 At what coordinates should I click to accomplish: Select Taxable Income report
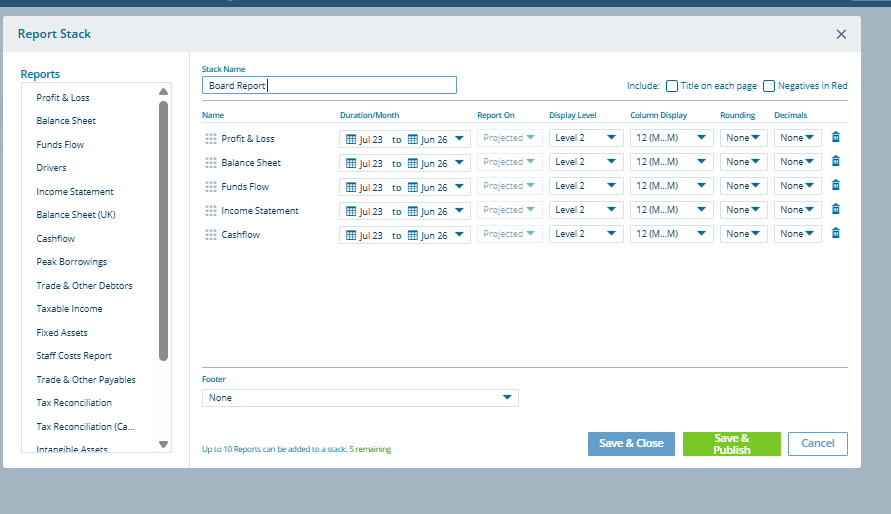coord(69,309)
